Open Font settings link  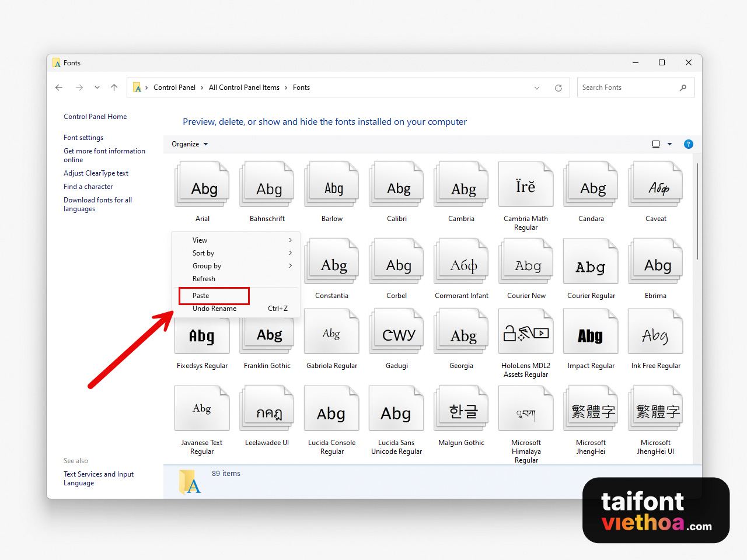[83, 138]
